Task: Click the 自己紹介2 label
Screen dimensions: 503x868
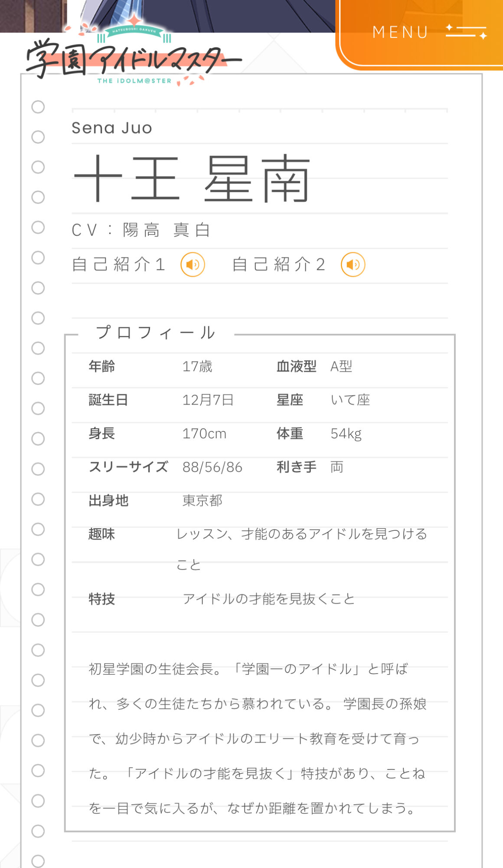Action: 278,264
